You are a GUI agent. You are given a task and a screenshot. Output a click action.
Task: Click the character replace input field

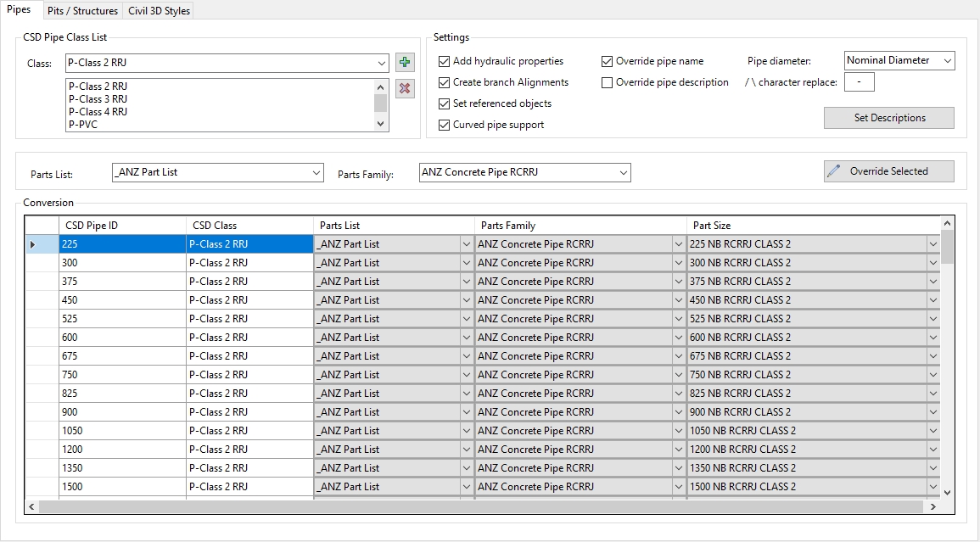click(x=860, y=82)
